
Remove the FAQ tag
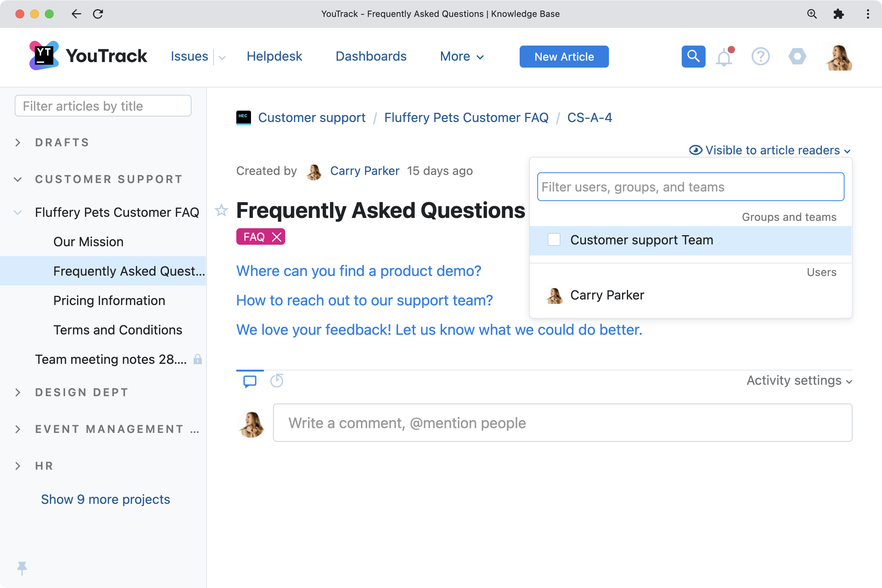click(276, 237)
